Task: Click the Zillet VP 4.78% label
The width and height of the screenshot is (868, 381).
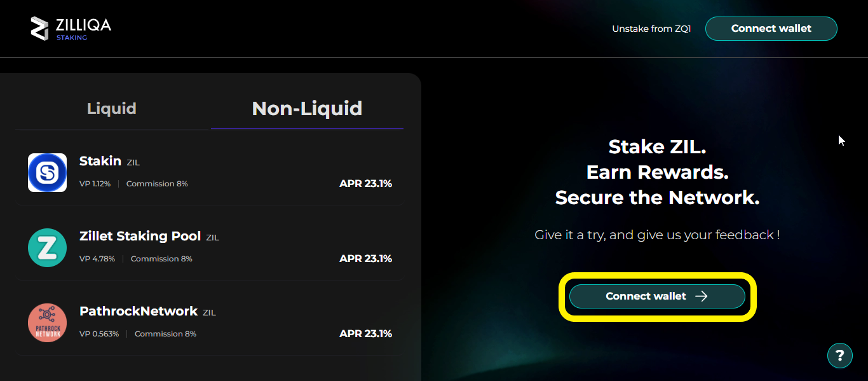Action: 97,259
